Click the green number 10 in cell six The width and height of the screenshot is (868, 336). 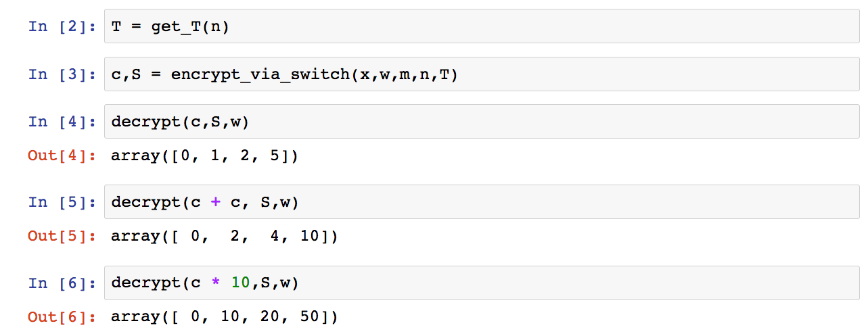240,283
